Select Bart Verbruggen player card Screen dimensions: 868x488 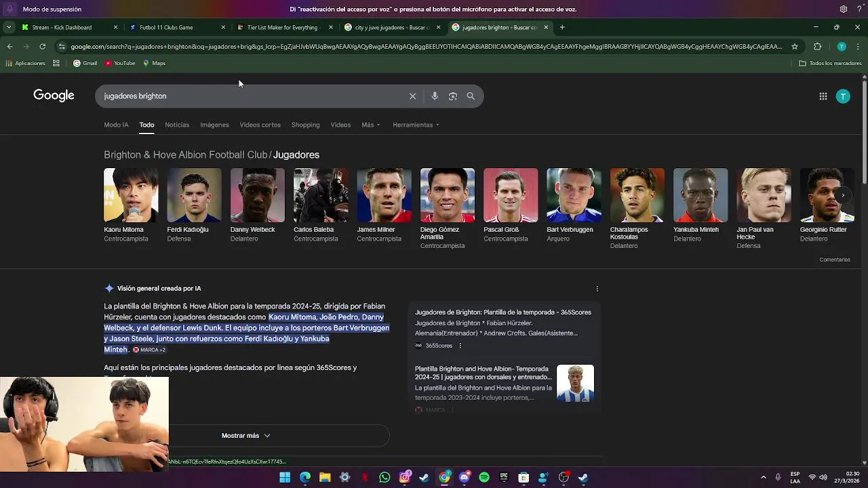point(574,205)
